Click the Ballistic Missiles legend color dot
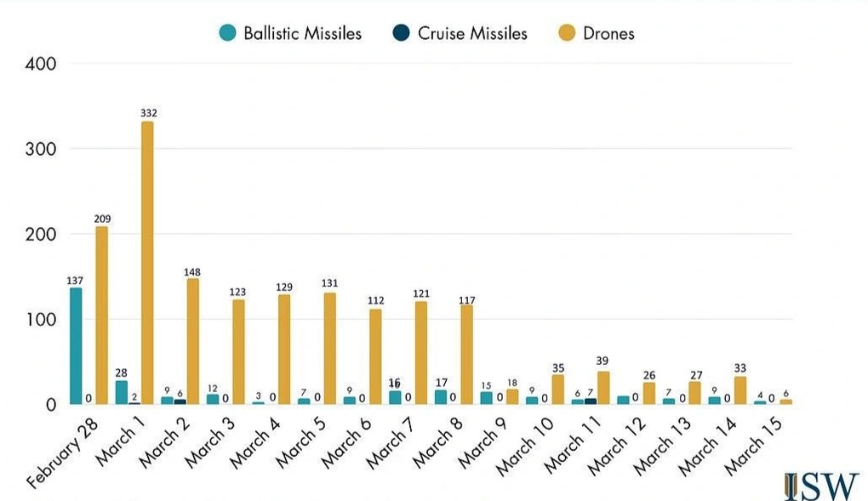 coord(227,34)
